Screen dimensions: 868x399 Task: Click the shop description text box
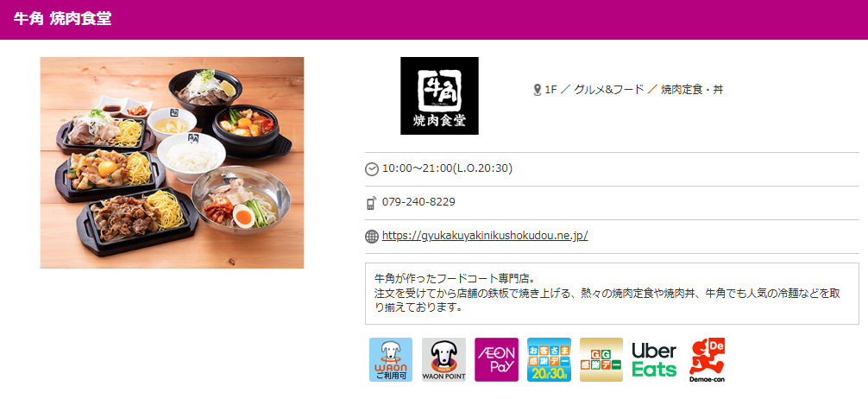click(612, 294)
